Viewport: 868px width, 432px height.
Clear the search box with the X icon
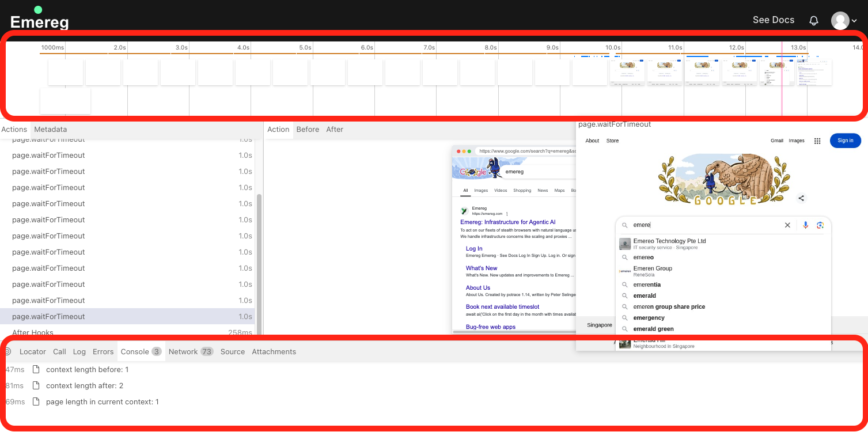(787, 225)
